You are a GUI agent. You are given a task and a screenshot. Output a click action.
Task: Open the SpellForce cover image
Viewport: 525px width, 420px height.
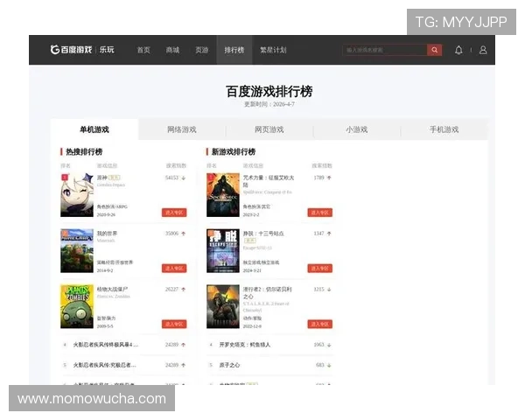[x=223, y=195]
